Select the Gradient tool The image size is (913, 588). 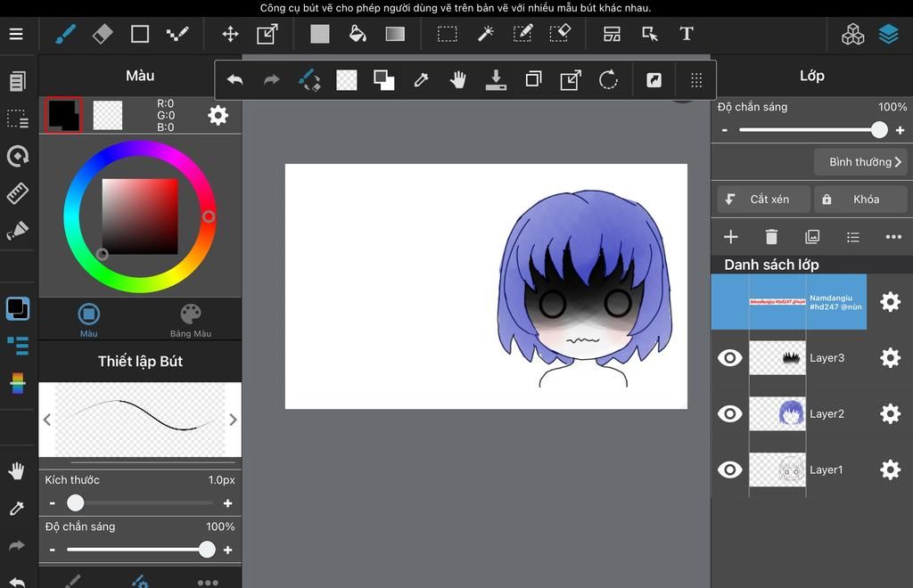pos(395,35)
